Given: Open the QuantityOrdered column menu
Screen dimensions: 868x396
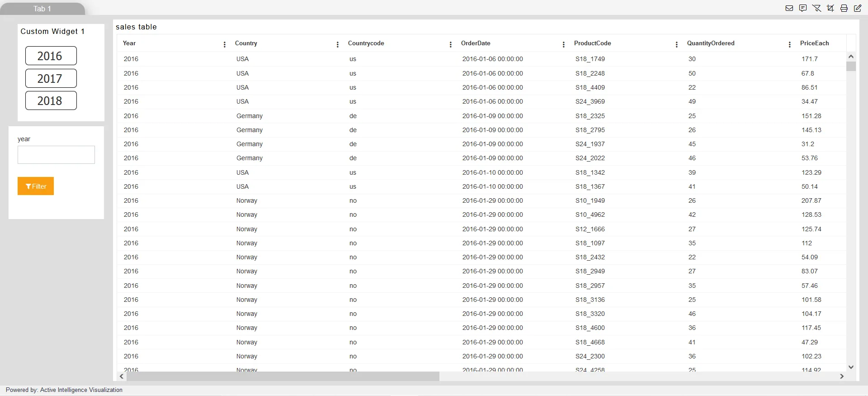Looking at the screenshot, I should (x=790, y=44).
